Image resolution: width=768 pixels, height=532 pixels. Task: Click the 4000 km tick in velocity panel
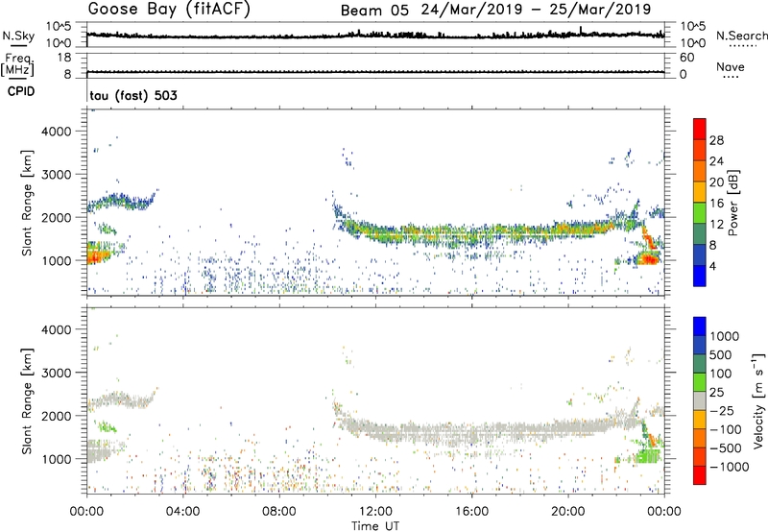click(56, 329)
